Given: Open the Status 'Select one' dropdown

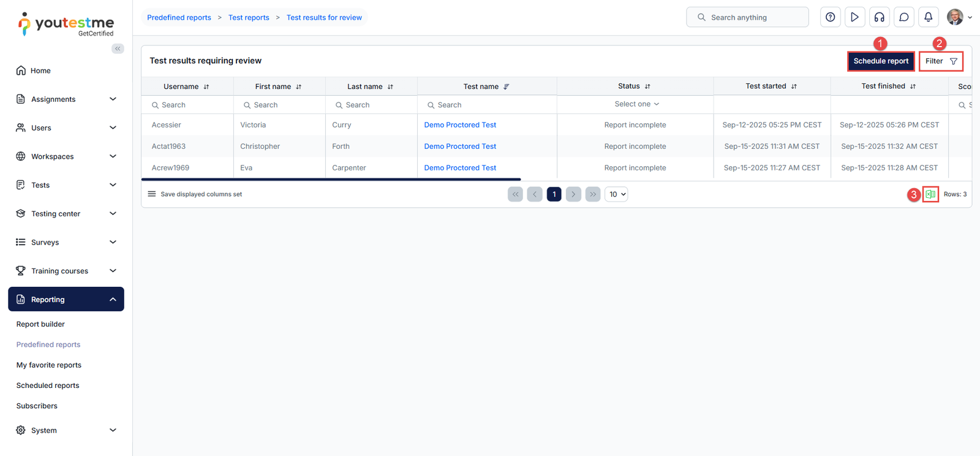Looking at the screenshot, I should tap(636, 104).
